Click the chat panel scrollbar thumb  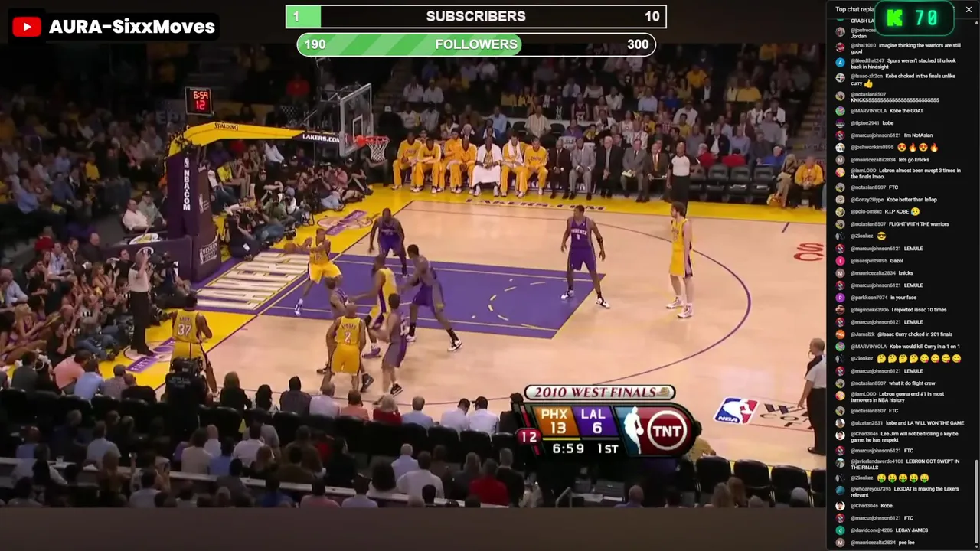click(x=976, y=501)
